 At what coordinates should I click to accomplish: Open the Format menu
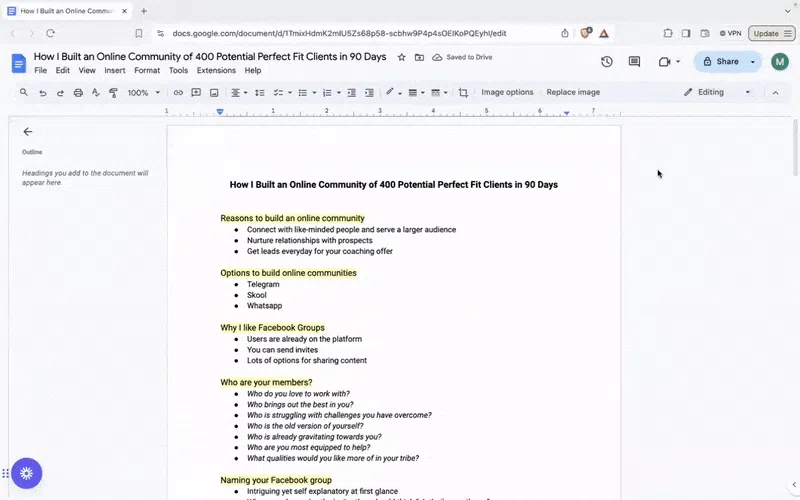[147, 70]
